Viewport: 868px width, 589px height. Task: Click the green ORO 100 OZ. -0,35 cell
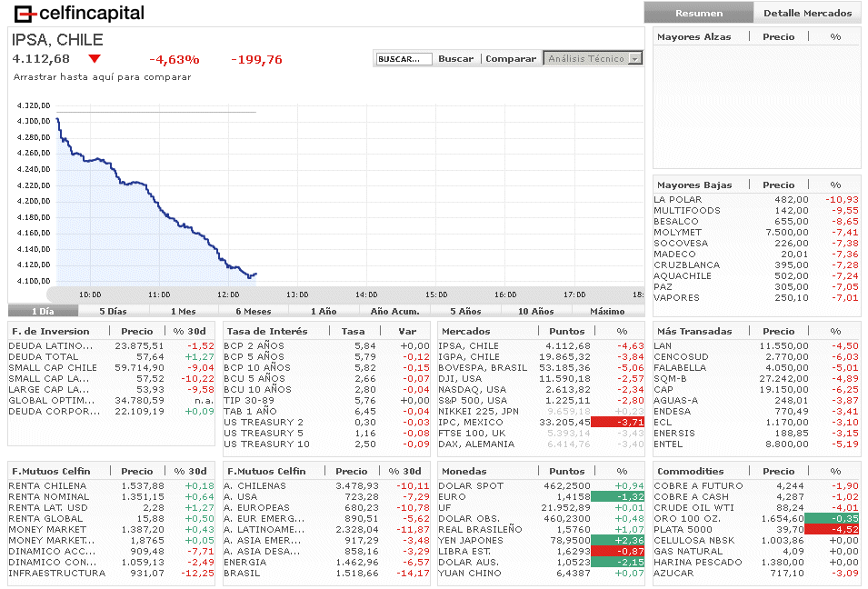(x=832, y=518)
